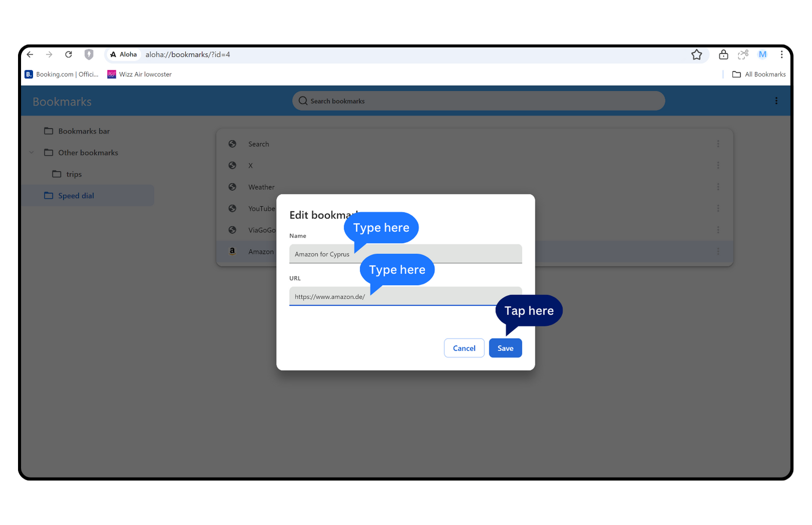Click the Aloha site badge in address bar
This screenshot has height=525, width=812.
(124, 55)
